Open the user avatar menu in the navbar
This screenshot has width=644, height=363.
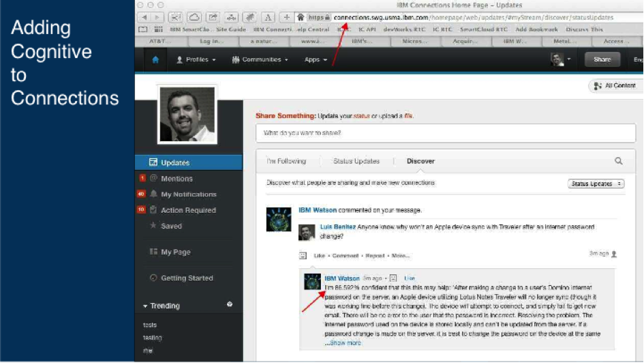pyautogui.click(x=560, y=59)
